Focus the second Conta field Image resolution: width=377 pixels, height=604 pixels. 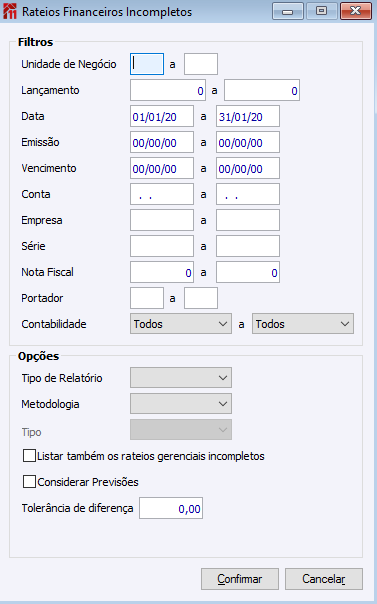(248, 194)
